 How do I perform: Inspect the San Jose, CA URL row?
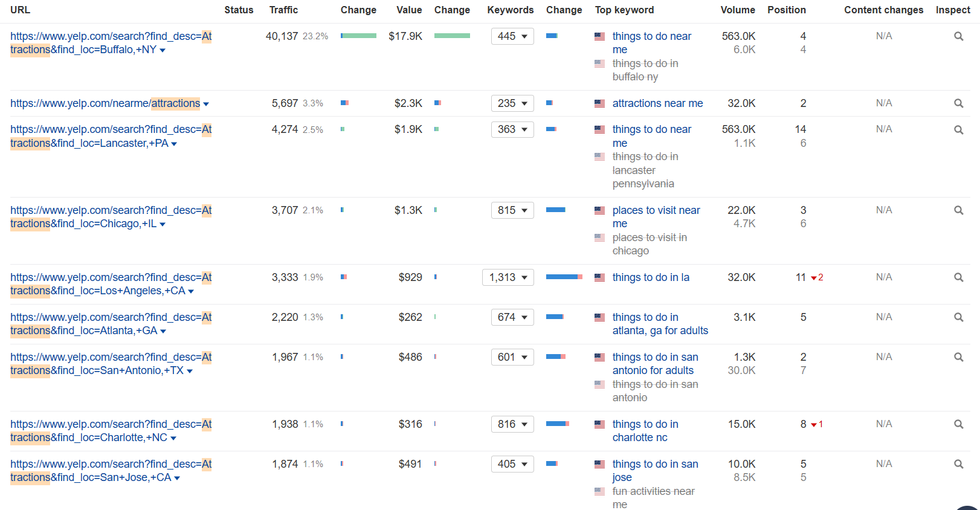coord(958,464)
